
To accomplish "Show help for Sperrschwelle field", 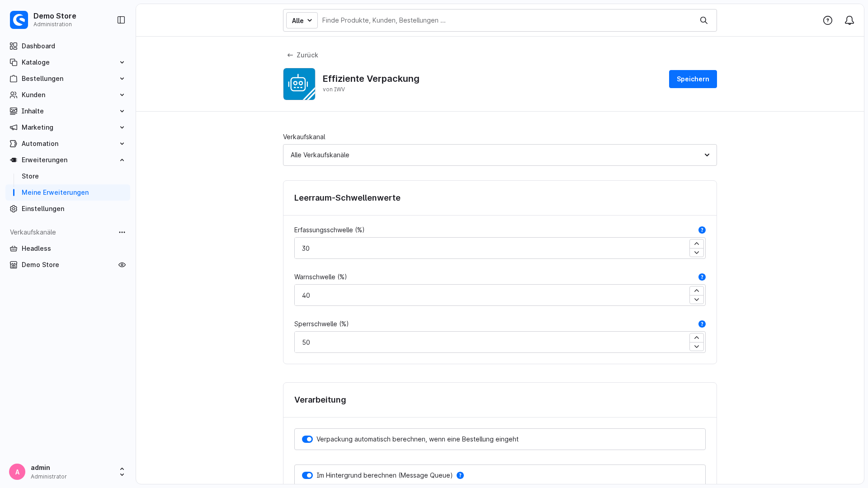I will click(702, 324).
